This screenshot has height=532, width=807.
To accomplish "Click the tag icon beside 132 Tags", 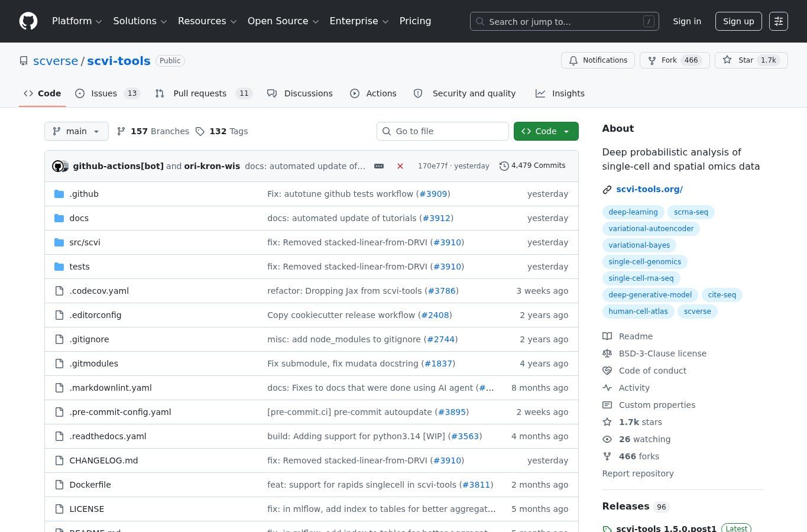I will click(200, 131).
